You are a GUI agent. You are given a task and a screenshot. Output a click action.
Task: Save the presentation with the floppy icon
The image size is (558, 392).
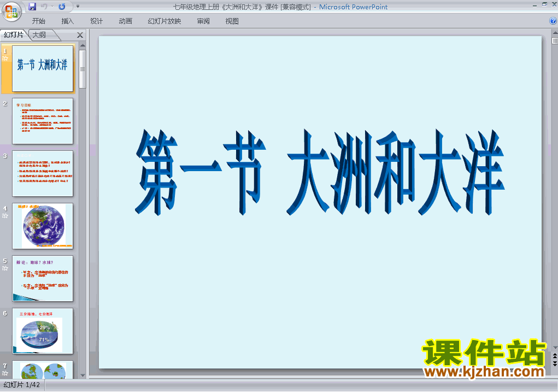click(x=32, y=7)
